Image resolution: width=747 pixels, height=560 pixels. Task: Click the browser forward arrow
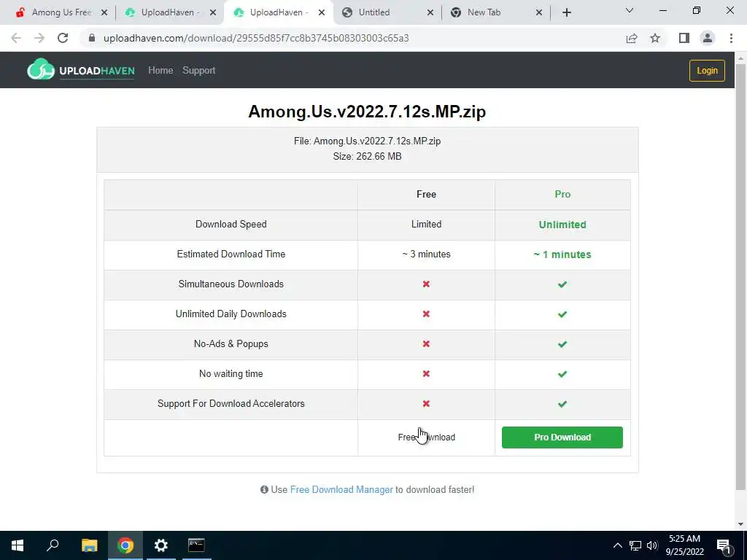[x=39, y=38]
